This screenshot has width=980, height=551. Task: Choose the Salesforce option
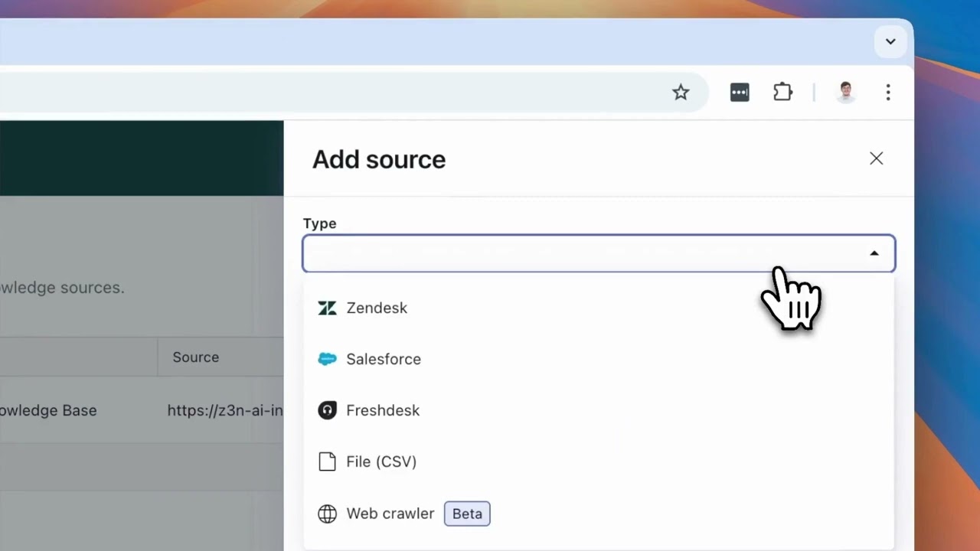click(x=599, y=359)
